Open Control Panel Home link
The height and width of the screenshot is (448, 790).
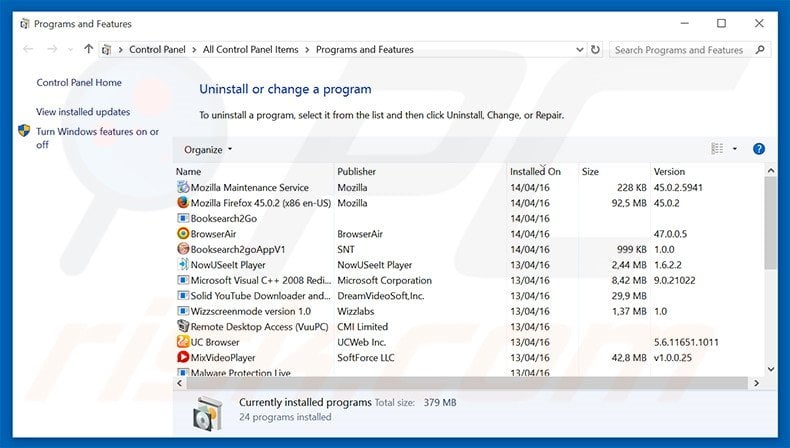pos(79,83)
